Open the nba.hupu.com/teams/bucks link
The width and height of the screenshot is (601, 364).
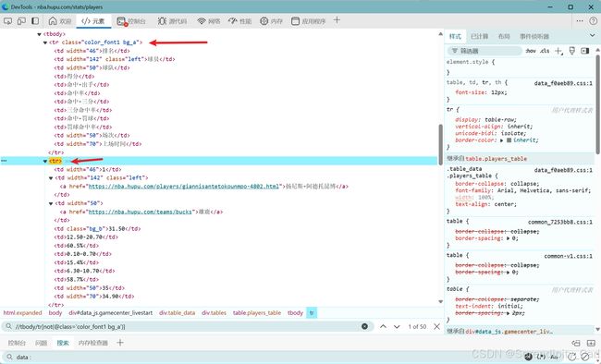[140, 212]
